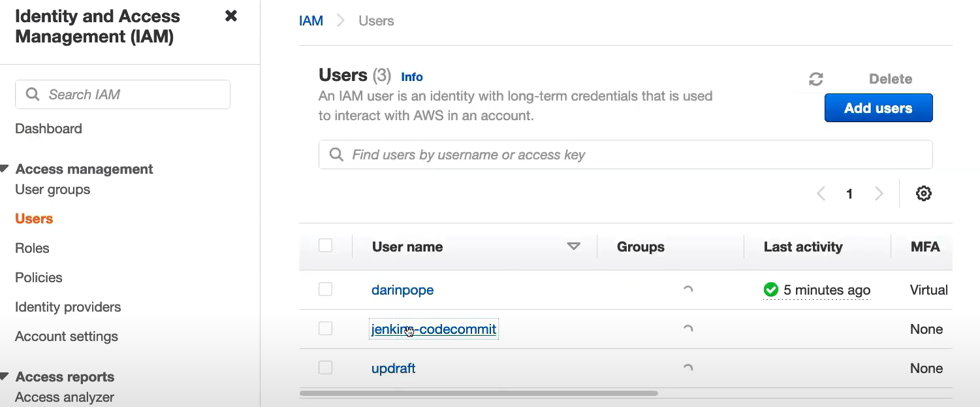Click magnifier icon in Find users field
The width and height of the screenshot is (980, 407).
click(336, 155)
